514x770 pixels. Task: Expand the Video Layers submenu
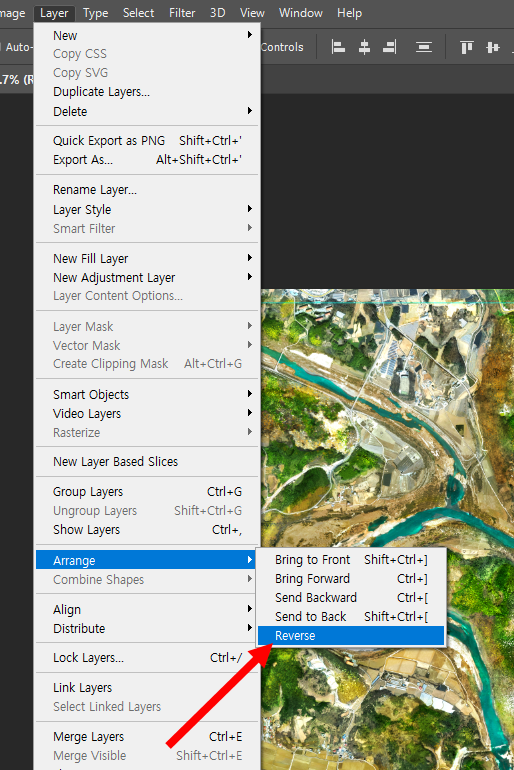click(x=147, y=413)
